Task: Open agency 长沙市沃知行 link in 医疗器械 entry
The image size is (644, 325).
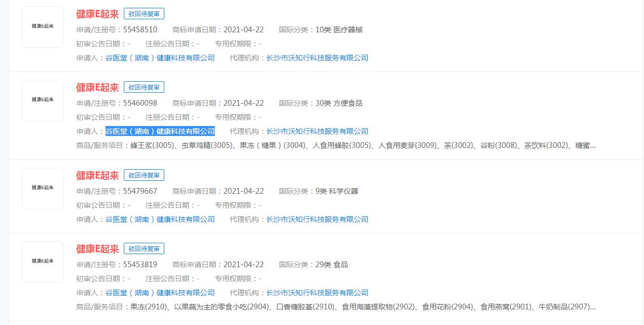Action: (x=317, y=58)
